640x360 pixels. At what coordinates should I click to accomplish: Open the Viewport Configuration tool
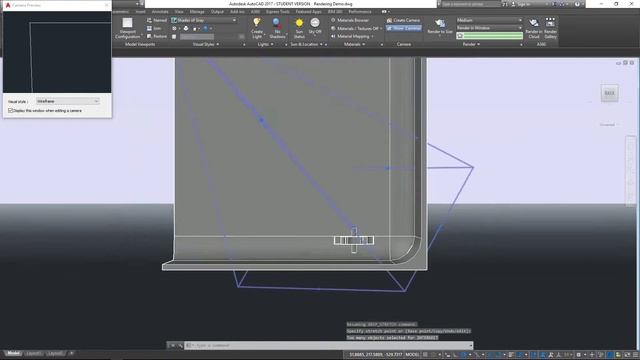pos(127,28)
